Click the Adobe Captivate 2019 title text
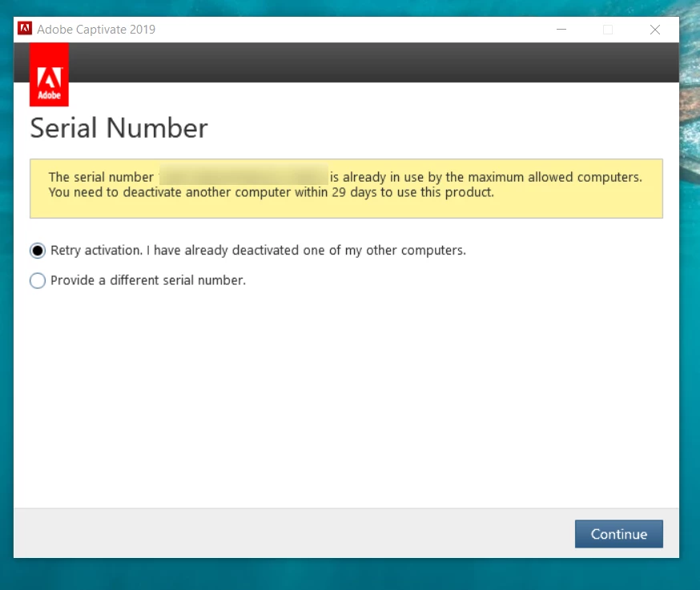This screenshot has width=700, height=590. pos(96,30)
